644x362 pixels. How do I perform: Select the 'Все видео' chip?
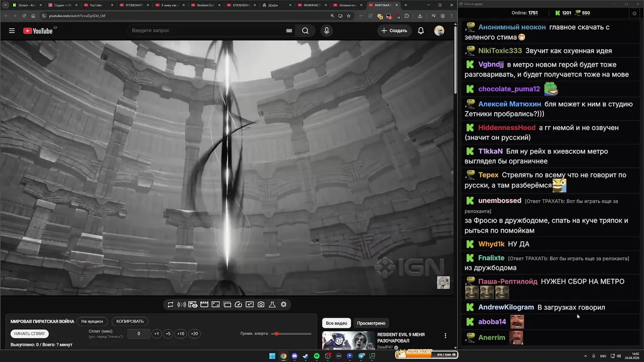pyautogui.click(x=337, y=323)
